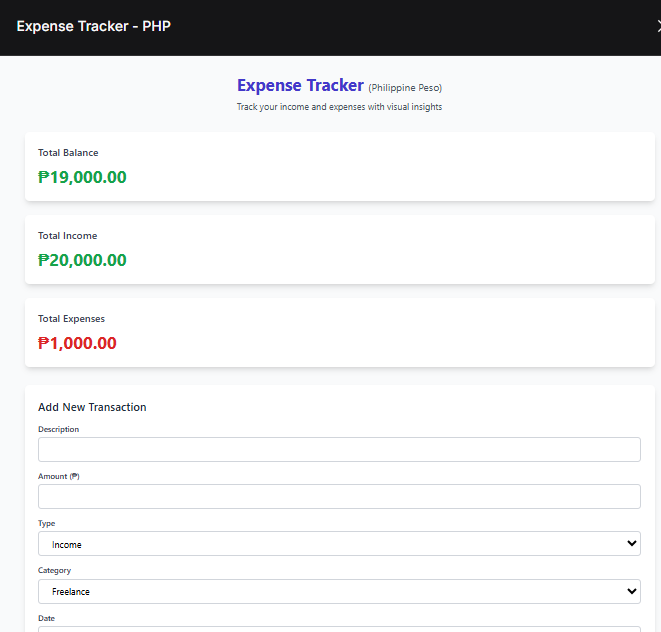The width and height of the screenshot is (661, 632).
Task: Open the Type dropdown showing Income
Action: coord(339,544)
